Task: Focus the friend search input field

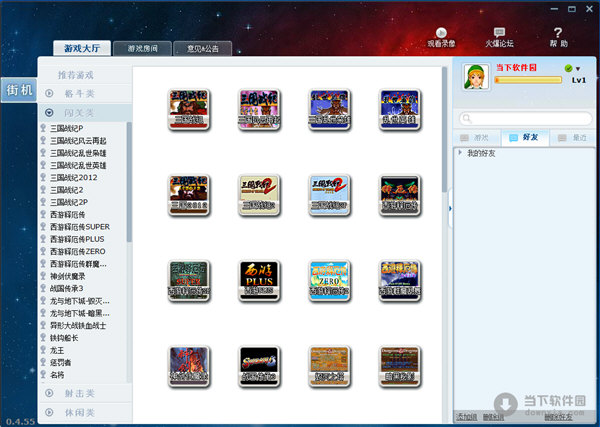Action: 525,118
